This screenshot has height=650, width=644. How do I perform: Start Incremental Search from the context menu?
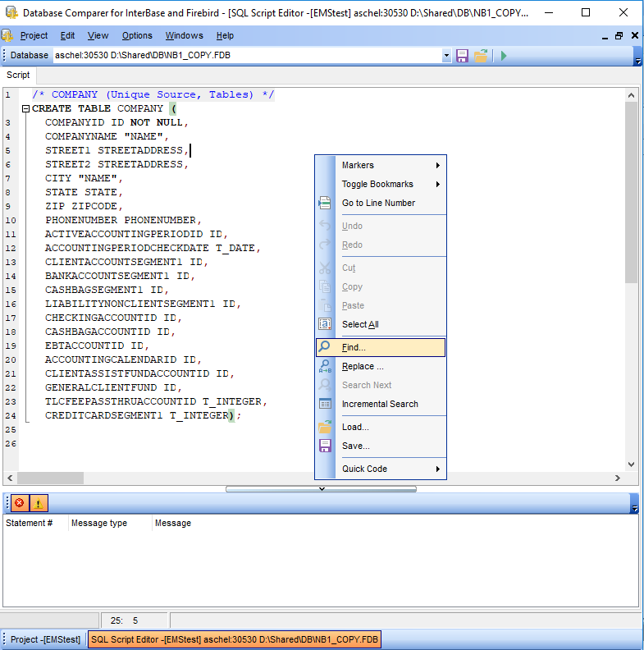(380, 404)
